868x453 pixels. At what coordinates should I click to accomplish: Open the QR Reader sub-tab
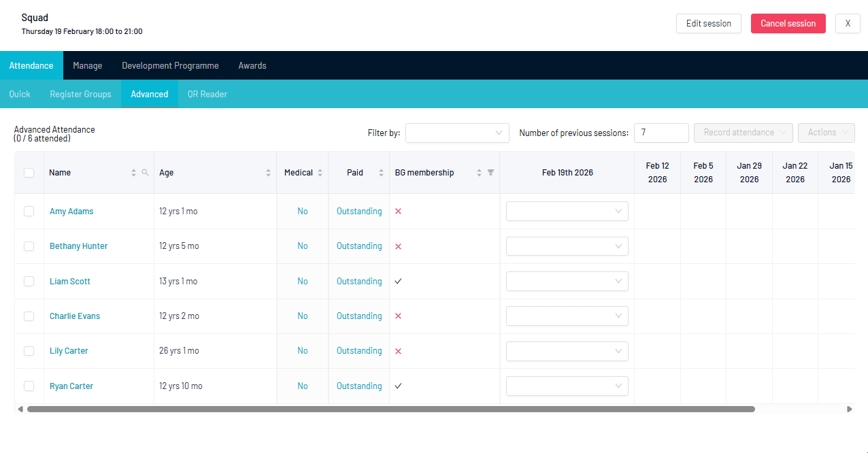point(207,95)
